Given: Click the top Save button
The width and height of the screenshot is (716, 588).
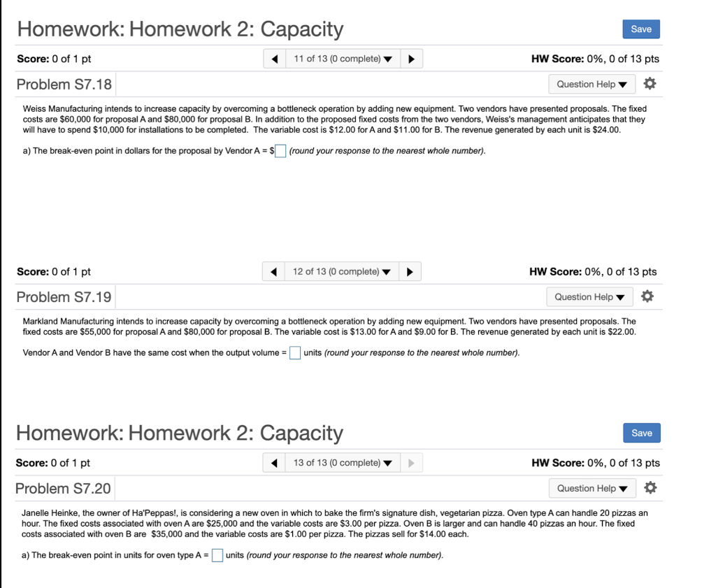Looking at the screenshot, I should [x=640, y=29].
